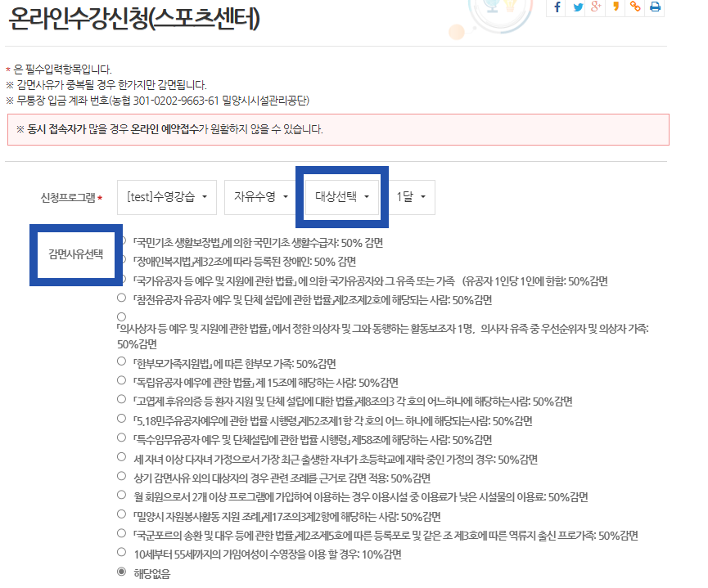Select 고엽제 후유의증 환자 radio option
708x588 pixels.
pyautogui.click(x=121, y=399)
